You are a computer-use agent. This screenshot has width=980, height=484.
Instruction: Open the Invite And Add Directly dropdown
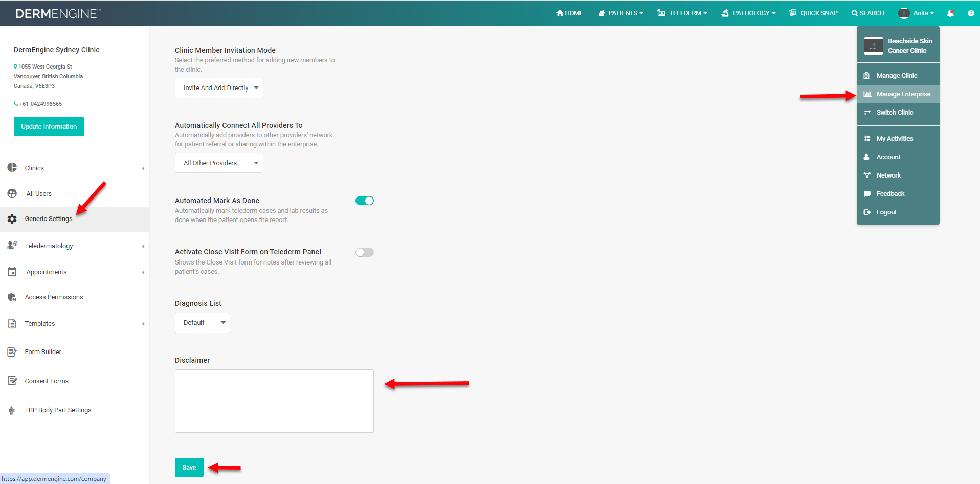(x=219, y=88)
